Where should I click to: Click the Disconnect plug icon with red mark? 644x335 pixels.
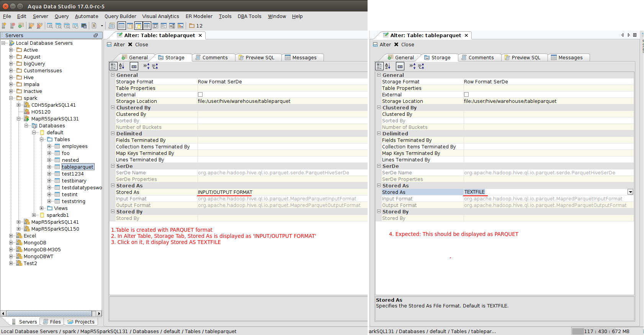tap(40, 26)
